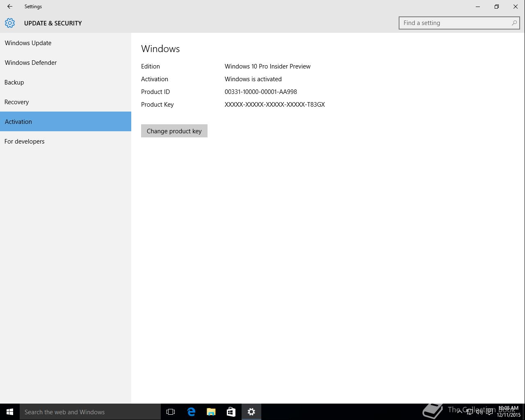Click the Windows 10 Pro Insider Preview text
Viewport: 525px width, 420px height.
pos(267,66)
